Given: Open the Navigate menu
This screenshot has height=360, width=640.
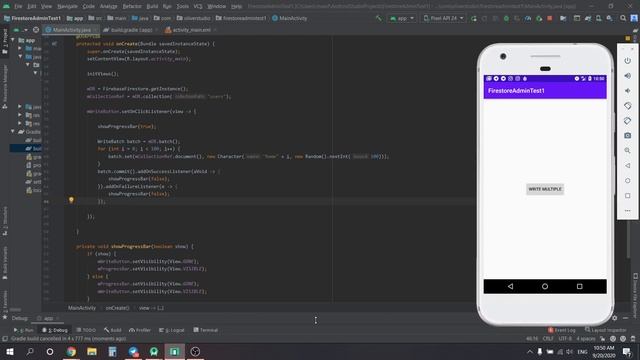Looking at the screenshot, I should click(x=67, y=7).
